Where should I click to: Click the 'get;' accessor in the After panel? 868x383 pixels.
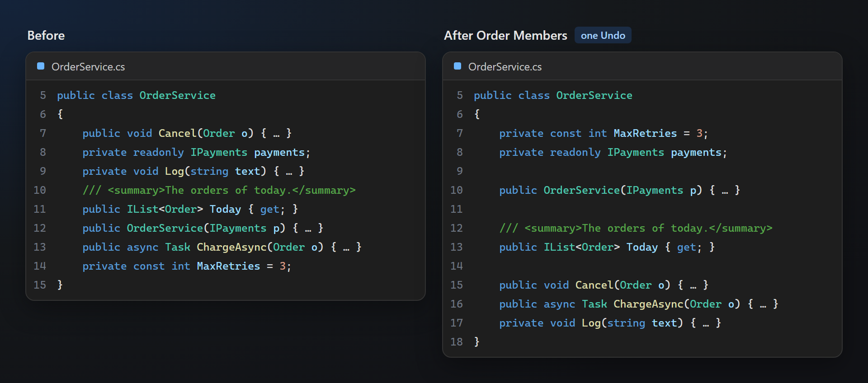(x=689, y=248)
